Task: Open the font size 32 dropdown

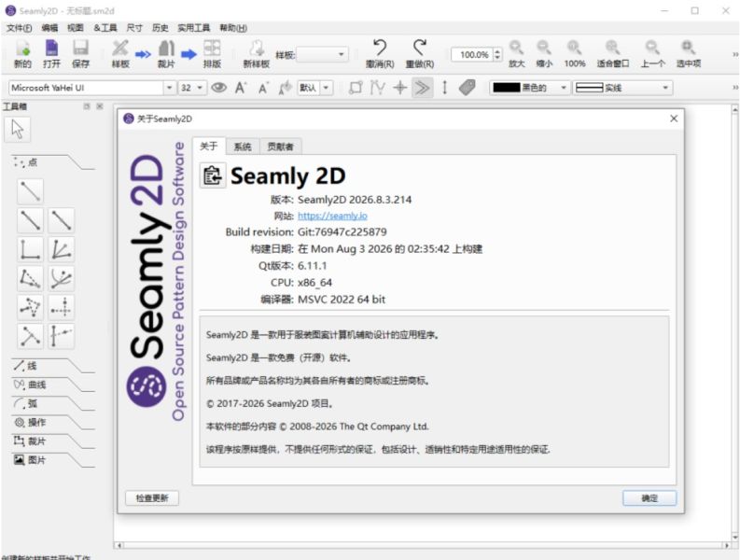Action: click(192, 88)
